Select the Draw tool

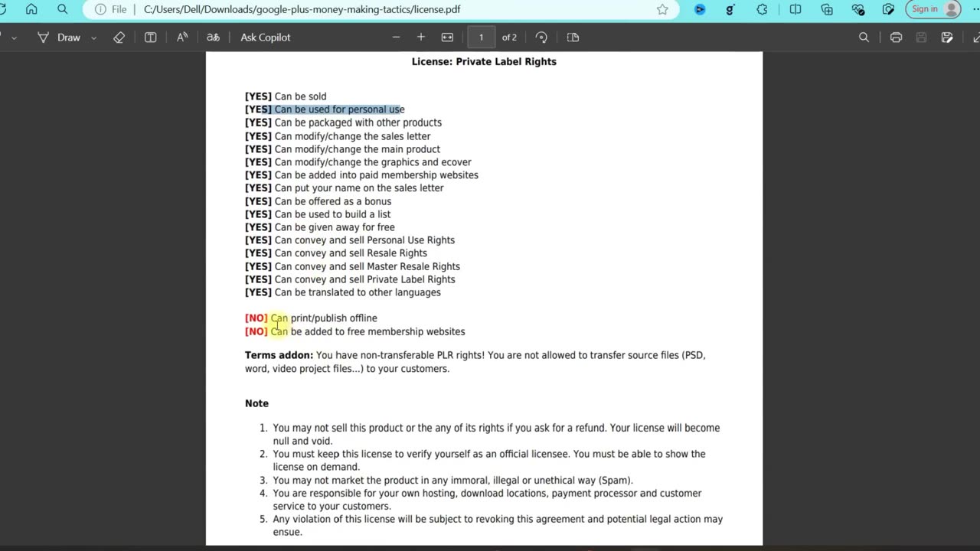click(x=60, y=37)
